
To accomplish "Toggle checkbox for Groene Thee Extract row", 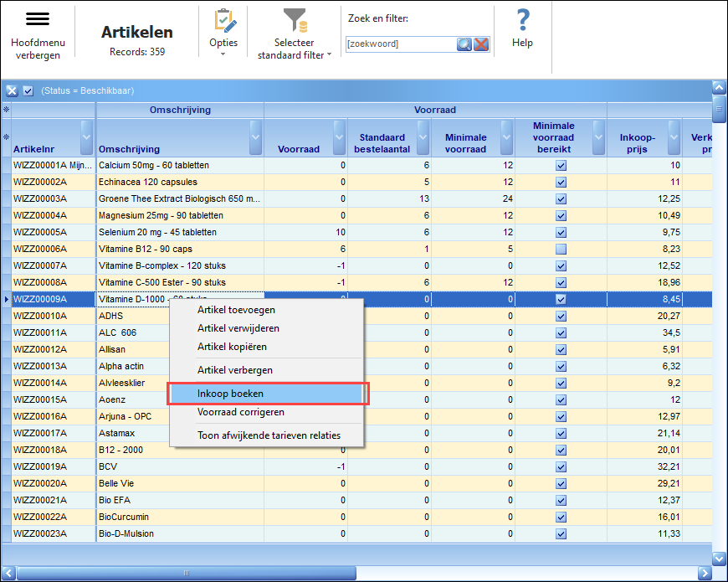I will [561, 198].
